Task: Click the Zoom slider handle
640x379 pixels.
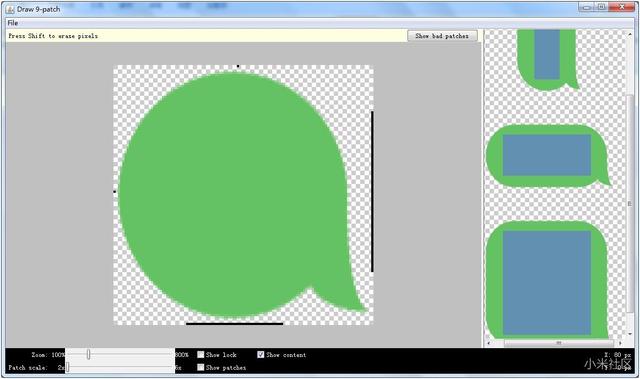Action: point(88,355)
